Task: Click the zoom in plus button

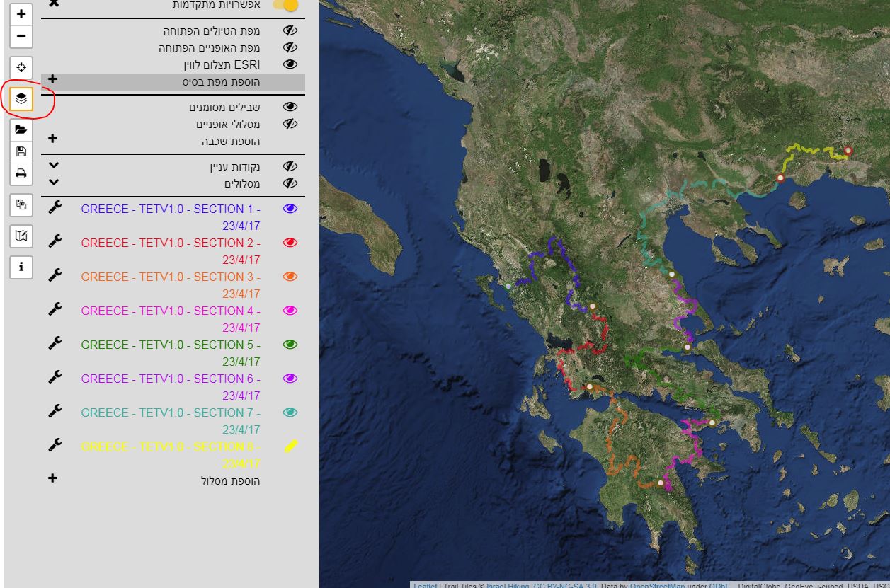Action: [21, 14]
